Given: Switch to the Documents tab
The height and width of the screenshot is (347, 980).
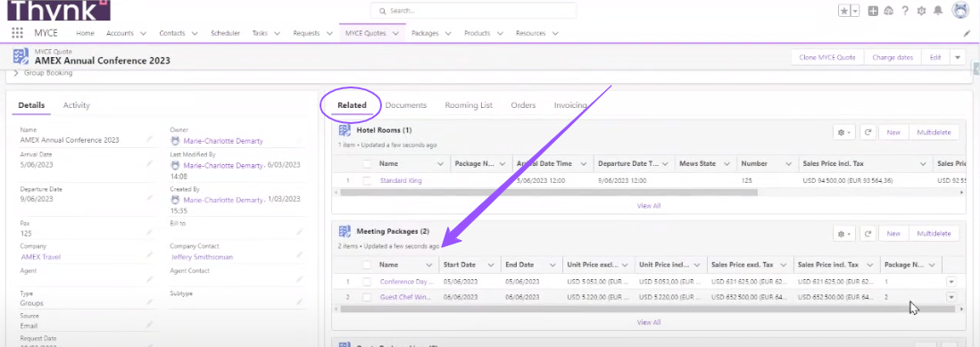Looking at the screenshot, I should point(405,105).
